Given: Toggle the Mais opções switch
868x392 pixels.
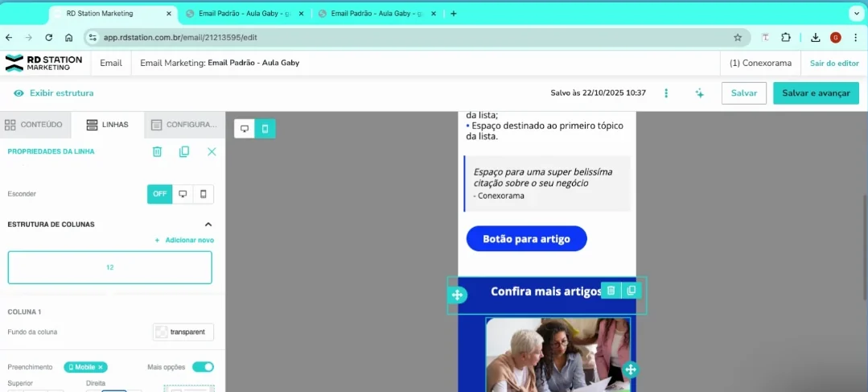Looking at the screenshot, I should pyautogui.click(x=204, y=367).
